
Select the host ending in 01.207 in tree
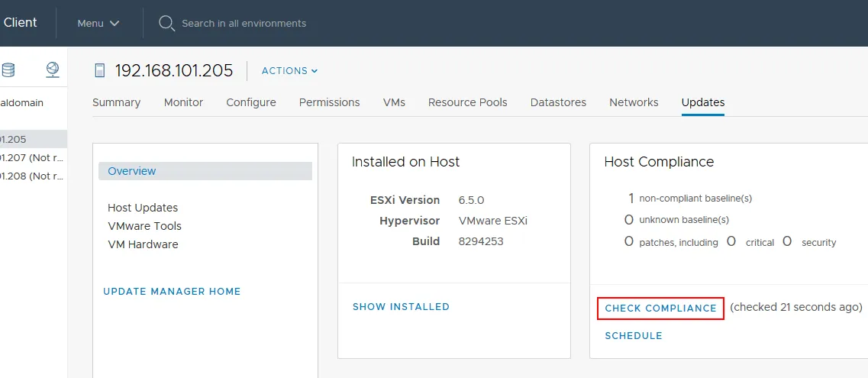31,157
